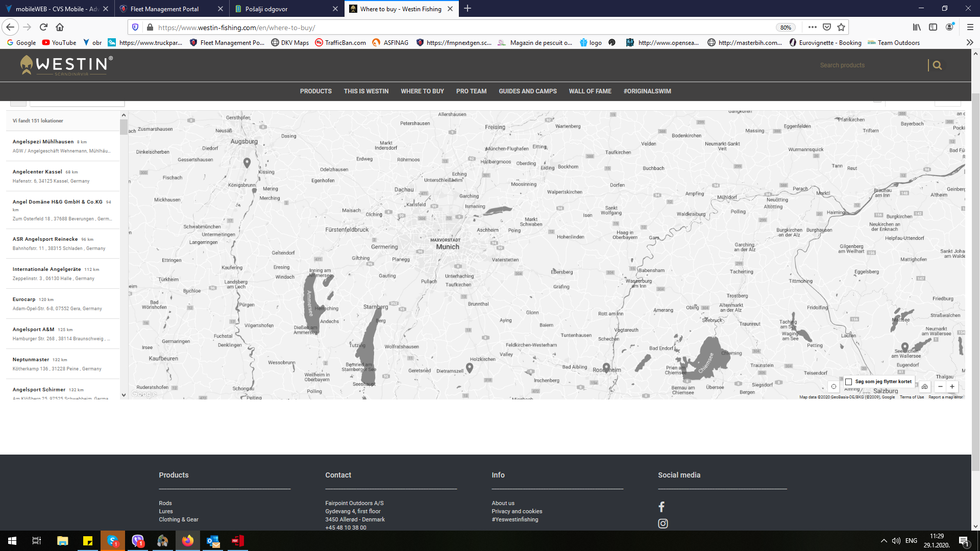Open the Firefox Library button
Screen dimensions: 980x551
(x=917, y=27)
